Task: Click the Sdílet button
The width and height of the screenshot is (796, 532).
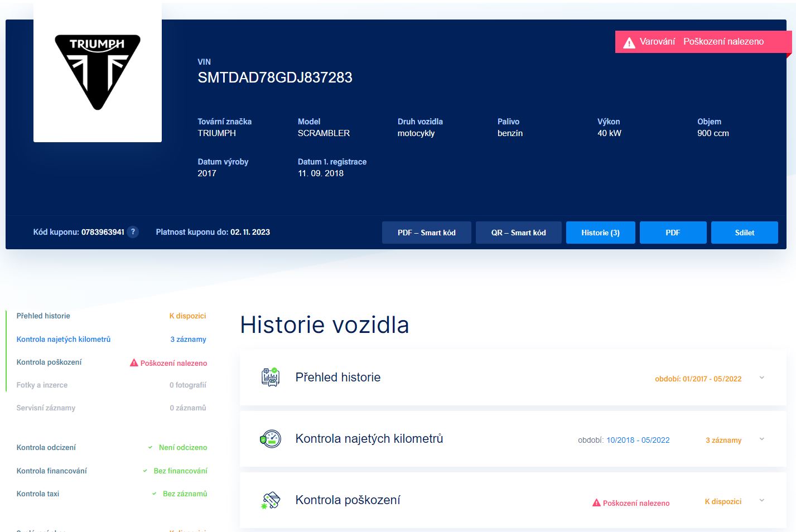Action: (x=744, y=233)
